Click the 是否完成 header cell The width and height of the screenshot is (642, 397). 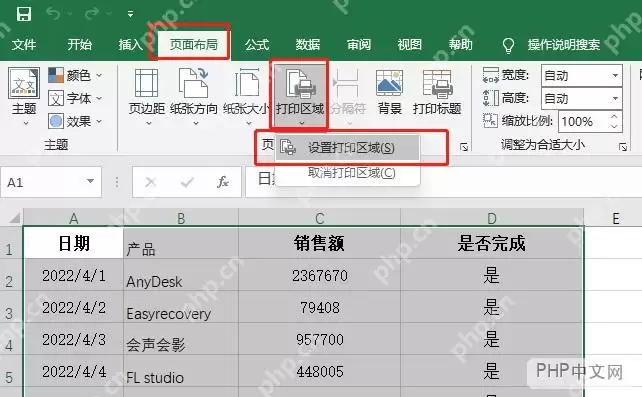coord(492,243)
